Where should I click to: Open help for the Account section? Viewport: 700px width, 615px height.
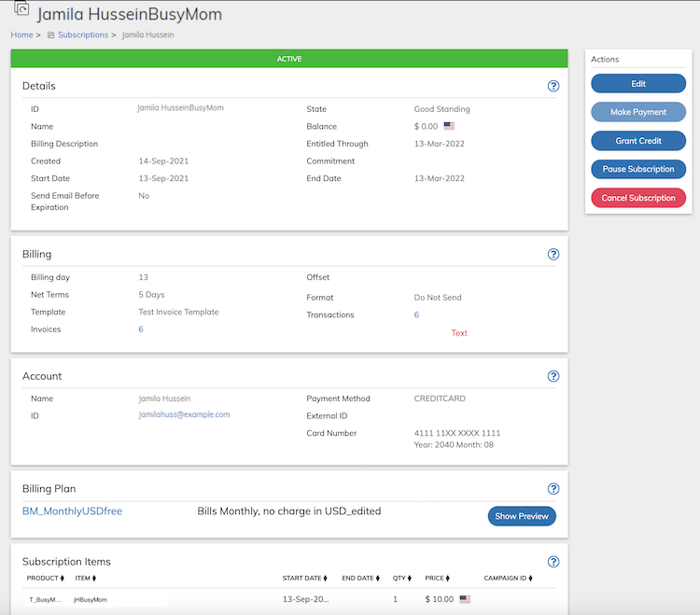pyautogui.click(x=553, y=376)
